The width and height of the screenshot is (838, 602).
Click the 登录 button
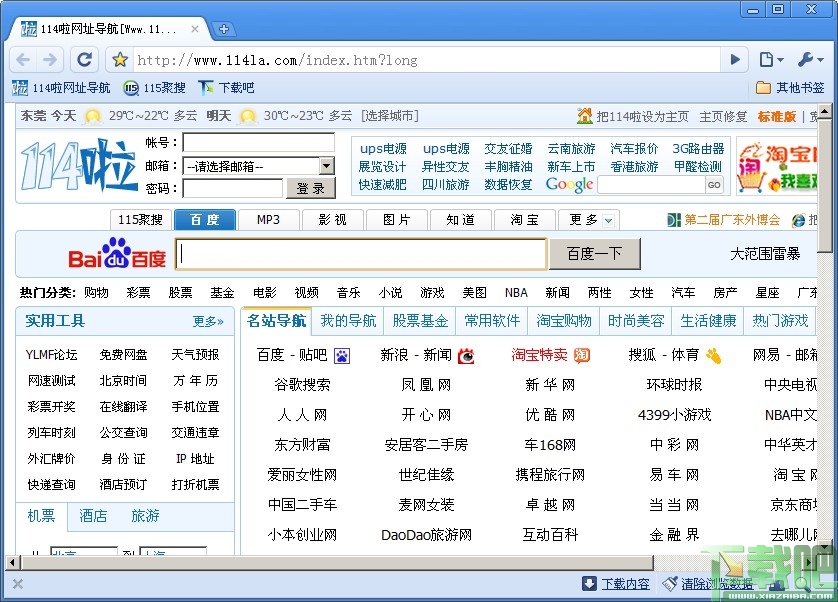click(x=311, y=188)
